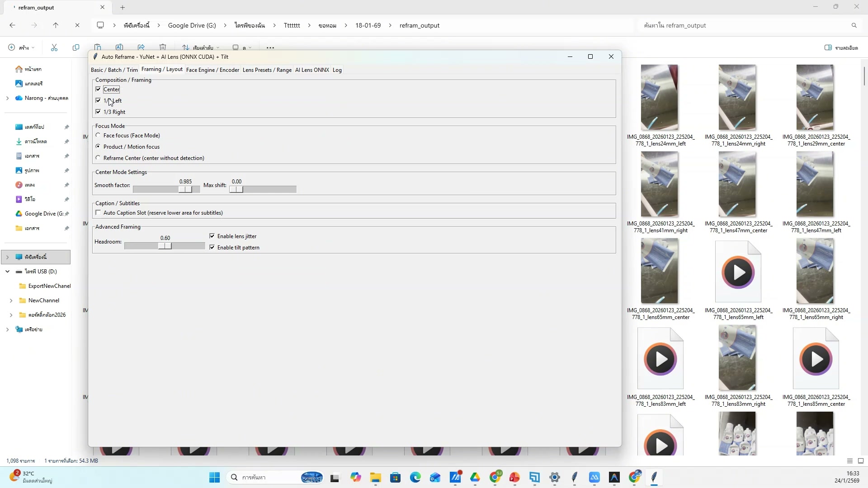
Task: Expand the NewChannel folder tree node
Action: point(11,300)
